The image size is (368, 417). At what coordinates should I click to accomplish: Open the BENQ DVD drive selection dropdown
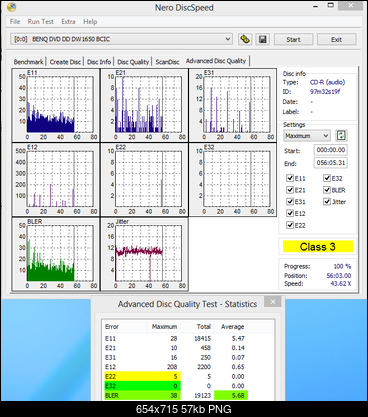coord(121,39)
